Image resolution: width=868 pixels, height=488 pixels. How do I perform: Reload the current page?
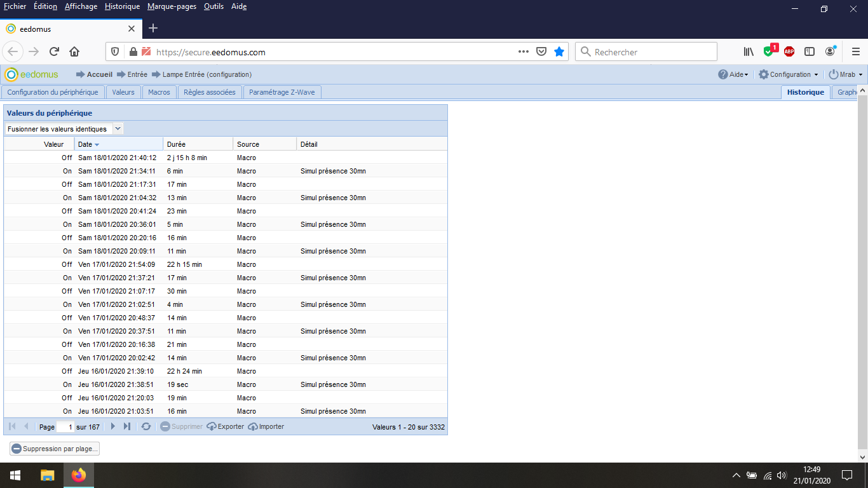click(x=54, y=51)
